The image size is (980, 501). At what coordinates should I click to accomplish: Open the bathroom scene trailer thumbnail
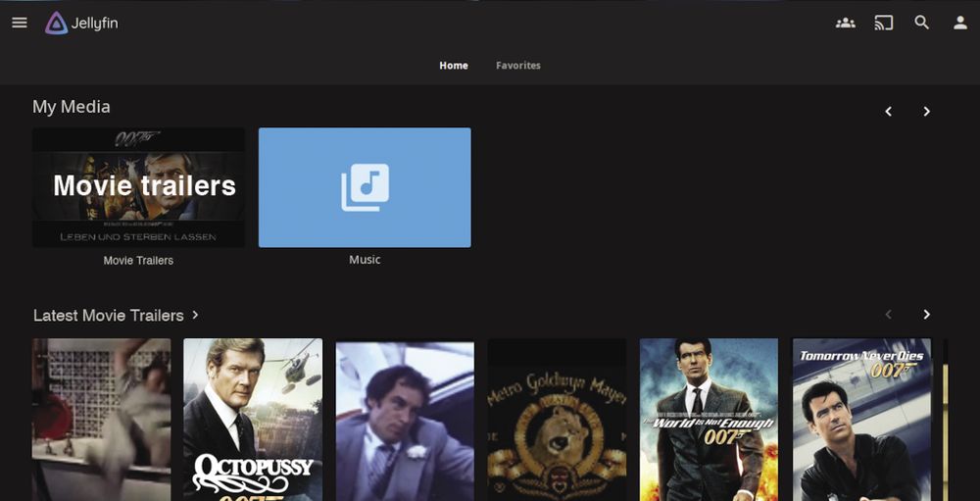pos(101,420)
